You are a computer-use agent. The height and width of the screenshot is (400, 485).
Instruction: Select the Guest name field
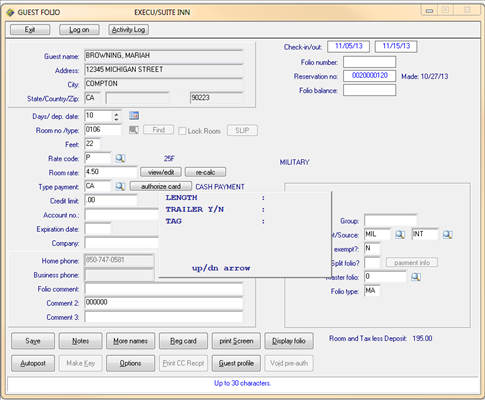click(x=164, y=56)
